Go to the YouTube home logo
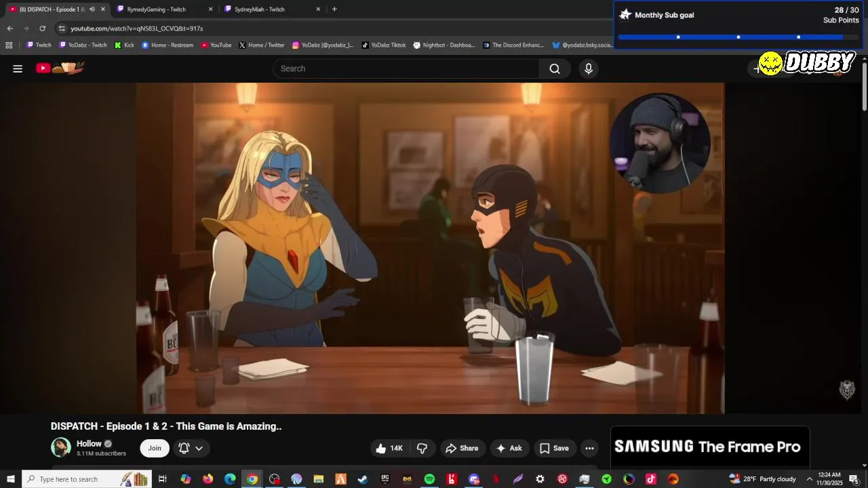The image size is (868, 488). tap(60, 68)
